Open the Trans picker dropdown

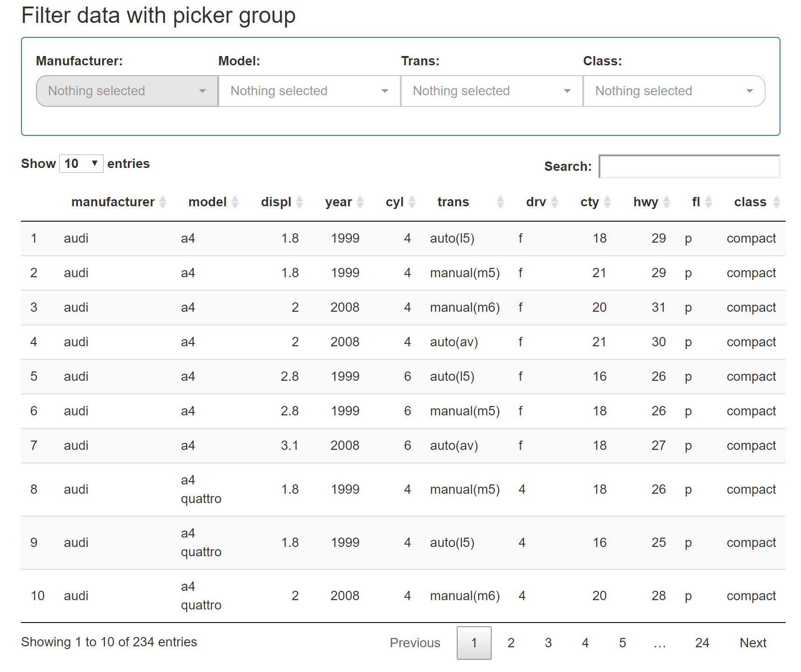tap(492, 91)
